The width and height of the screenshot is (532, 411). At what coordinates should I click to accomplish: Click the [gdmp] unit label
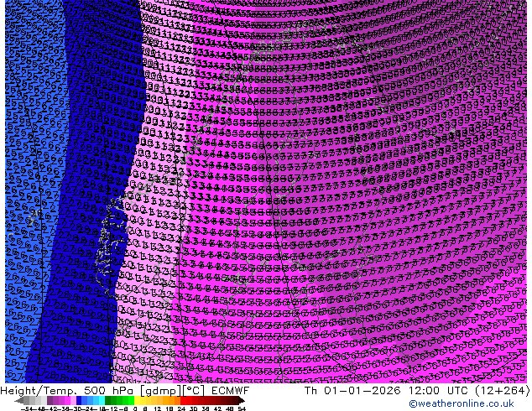161,391
